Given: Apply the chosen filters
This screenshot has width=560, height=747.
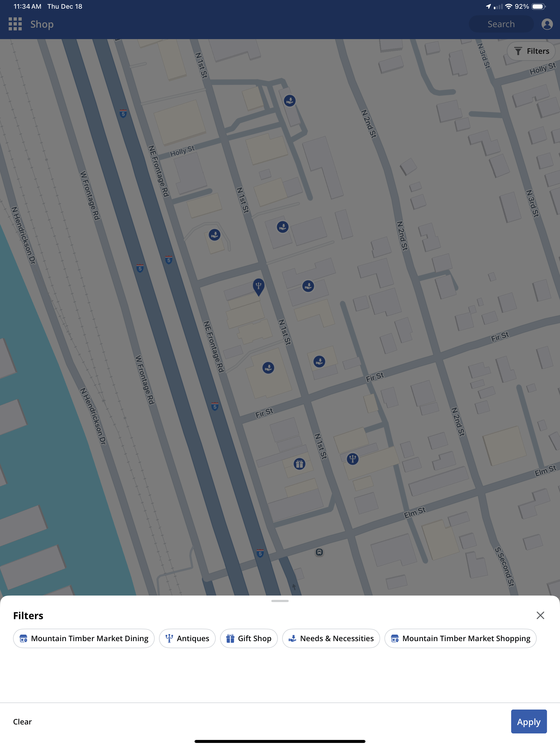Looking at the screenshot, I should (x=529, y=721).
